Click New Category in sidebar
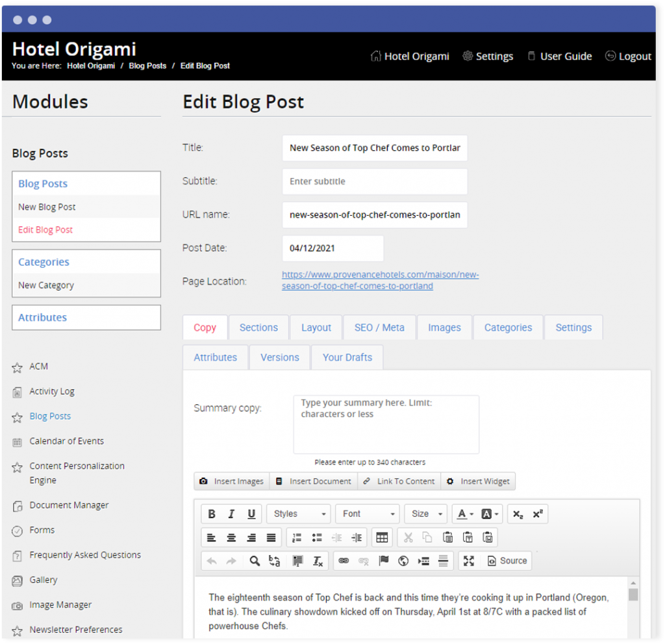 (x=46, y=285)
